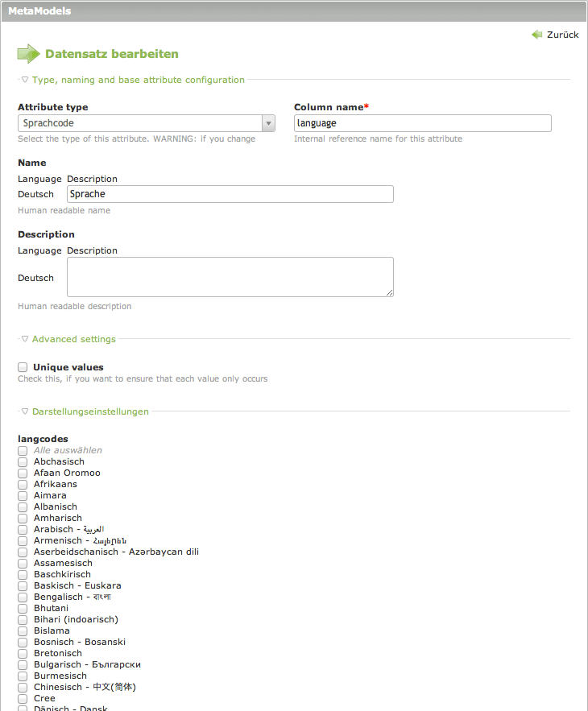Click the Deutsch description text area

tap(230, 277)
